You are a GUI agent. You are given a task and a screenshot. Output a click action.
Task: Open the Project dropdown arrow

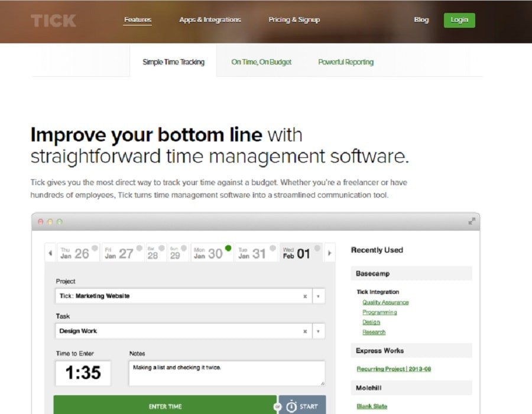tap(318, 296)
